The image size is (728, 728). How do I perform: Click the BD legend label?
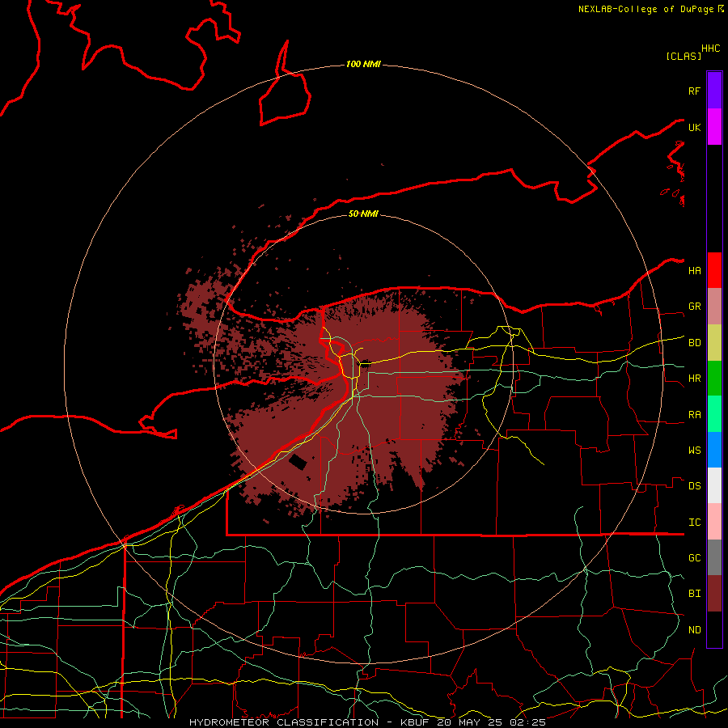[694, 343]
